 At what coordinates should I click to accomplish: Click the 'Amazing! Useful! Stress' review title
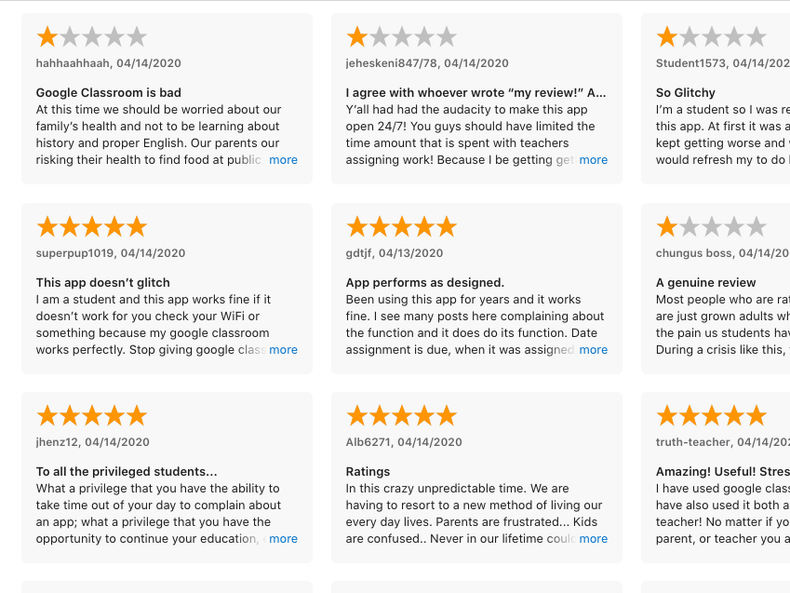click(722, 472)
